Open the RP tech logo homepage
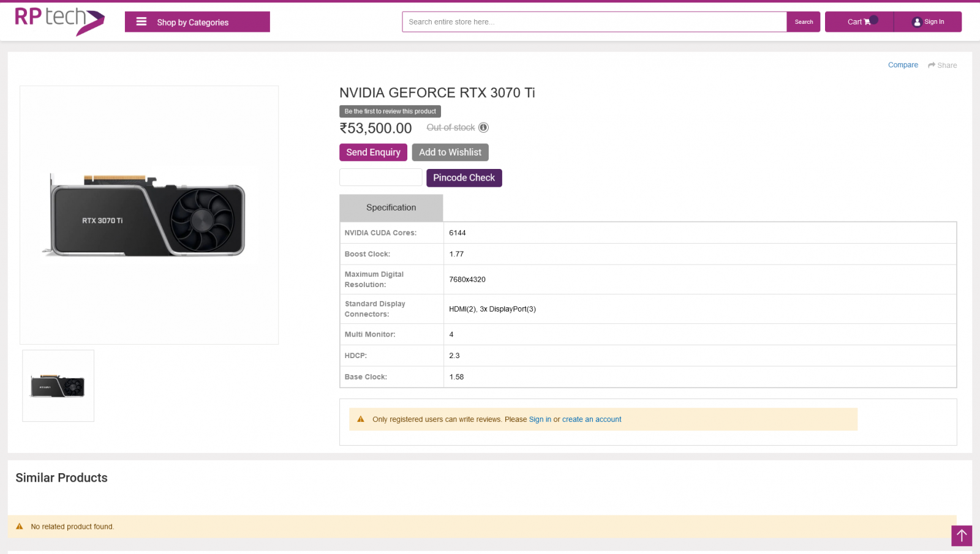This screenshot has width=980, height=554. 59,21
